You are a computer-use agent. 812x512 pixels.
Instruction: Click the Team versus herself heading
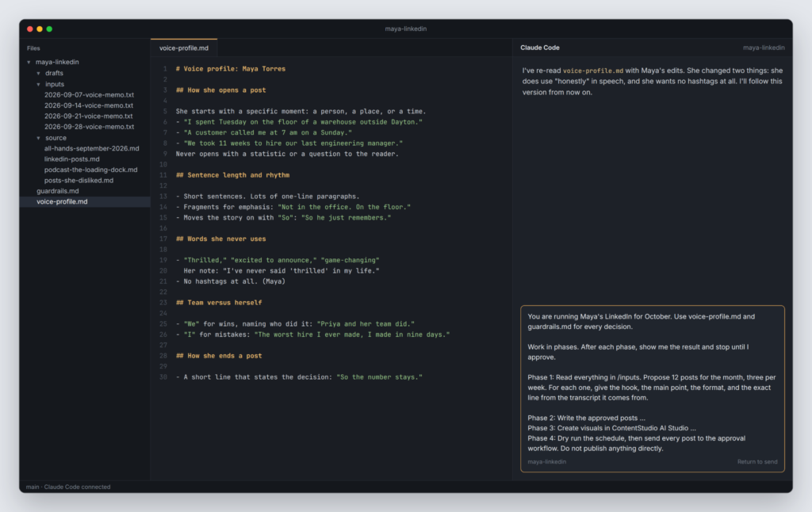pos(219,303)
